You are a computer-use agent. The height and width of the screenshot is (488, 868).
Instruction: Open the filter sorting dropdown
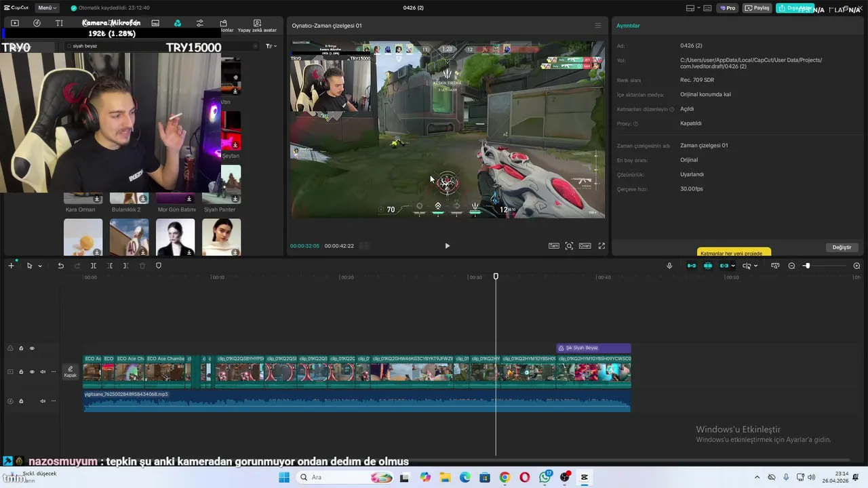pyautogui.click(x=271, y=46)
